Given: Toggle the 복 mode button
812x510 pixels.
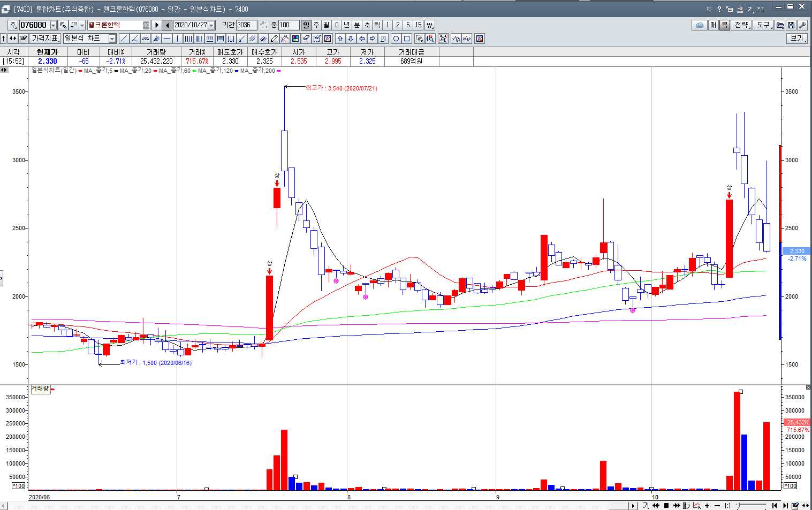Looking at the screenshot, I should [725, 25].
